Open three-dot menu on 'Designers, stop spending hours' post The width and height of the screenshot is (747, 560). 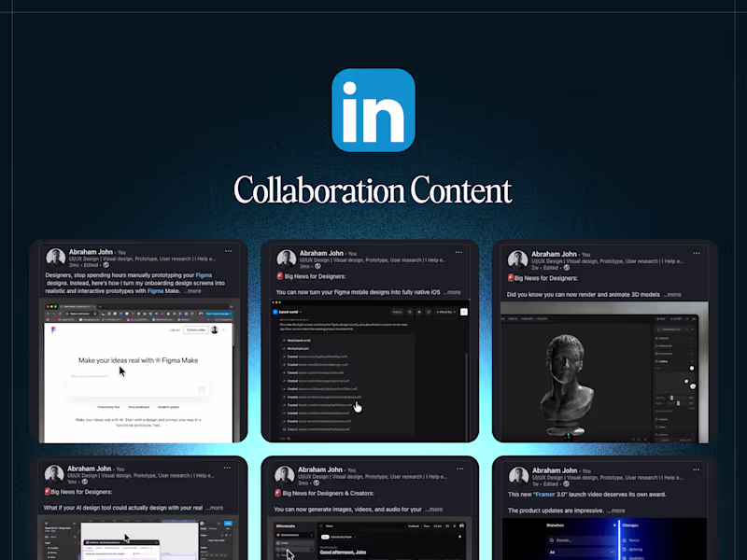pos(229,251)
